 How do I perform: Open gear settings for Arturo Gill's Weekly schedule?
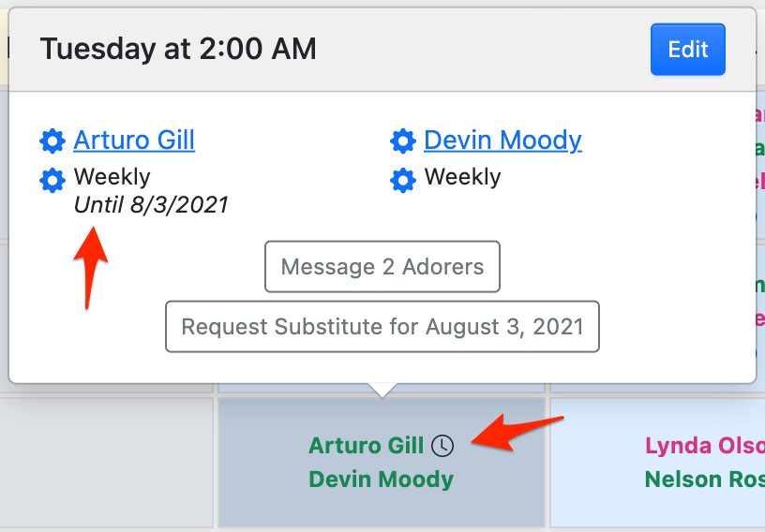point(52,178)
